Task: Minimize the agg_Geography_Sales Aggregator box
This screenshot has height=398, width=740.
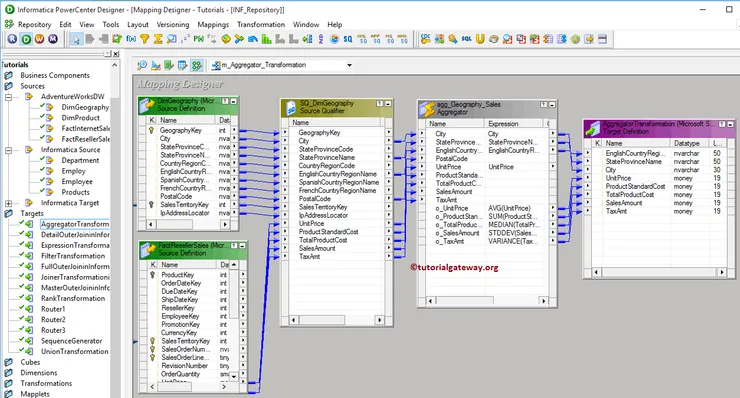Action: coord(552,105)
